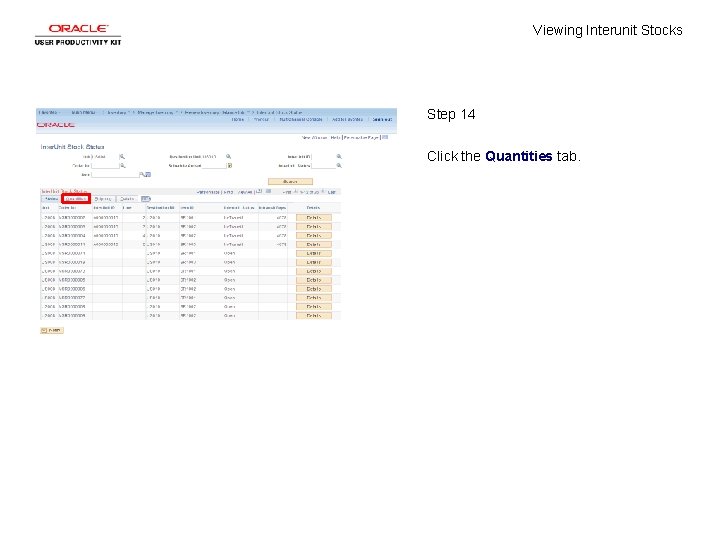Viewport: 720px width, 540px height.
Task: Open the InterUnit ID lookup magnifier
Action: pos(339,157)
